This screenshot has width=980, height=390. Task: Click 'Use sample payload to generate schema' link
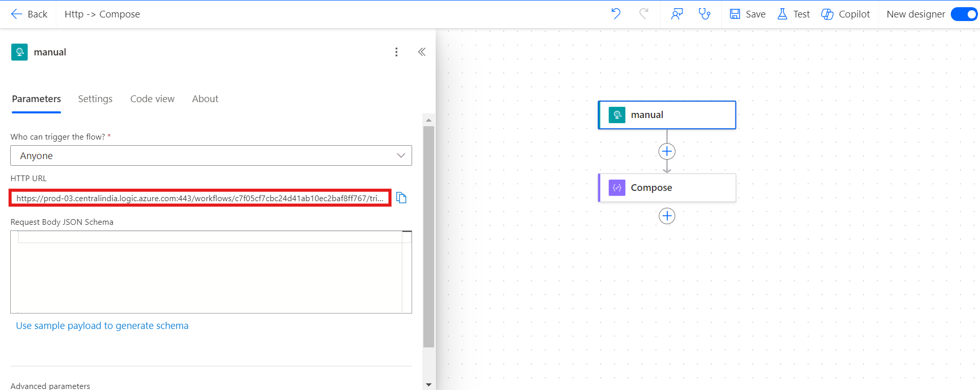pos(102,326)
